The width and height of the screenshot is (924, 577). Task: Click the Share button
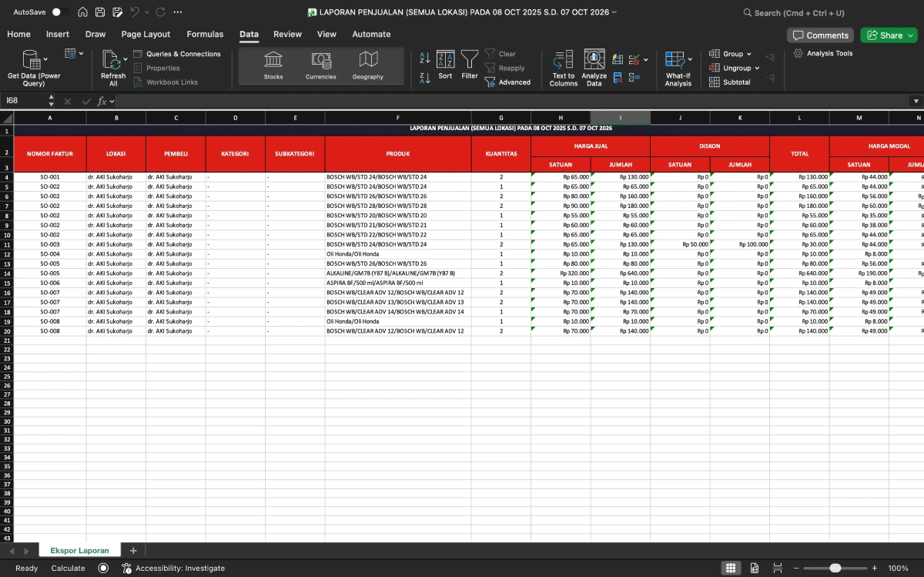tap(889, 35)
